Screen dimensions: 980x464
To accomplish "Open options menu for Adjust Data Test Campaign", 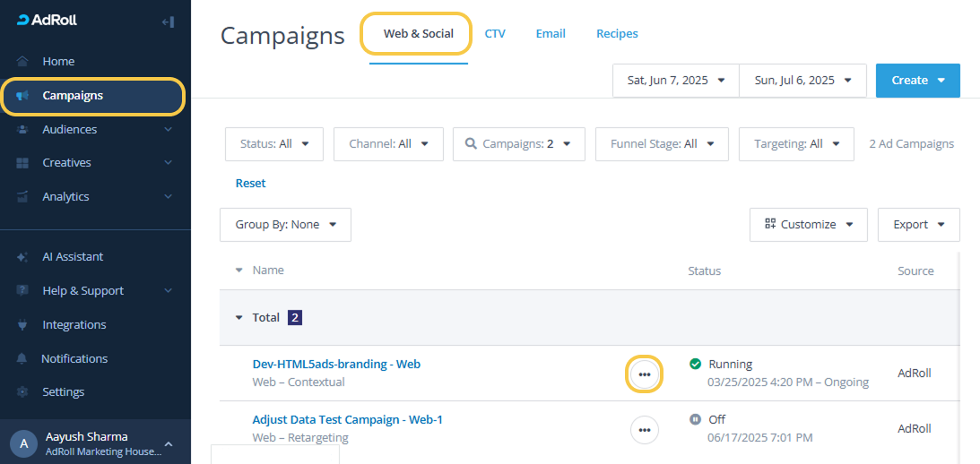I will tap(645, 429).
